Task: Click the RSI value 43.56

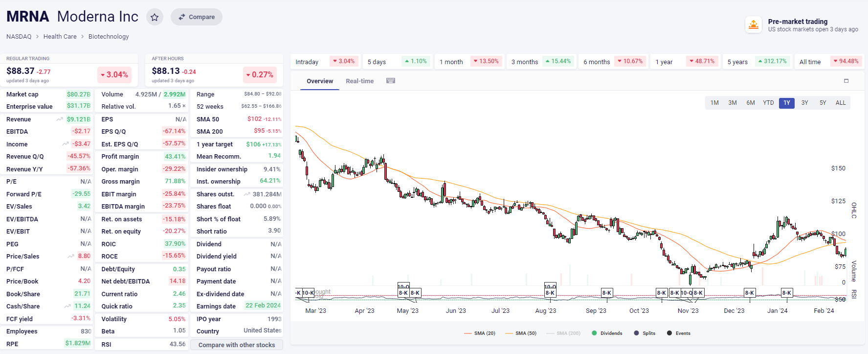Action: click(178, 344)
